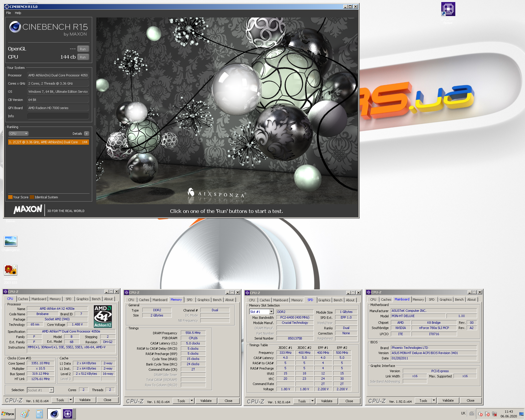Viewport: 525px width, 420px height.
Task: Switch to Cinebench via taskbar icon
Action: point(54,414)
